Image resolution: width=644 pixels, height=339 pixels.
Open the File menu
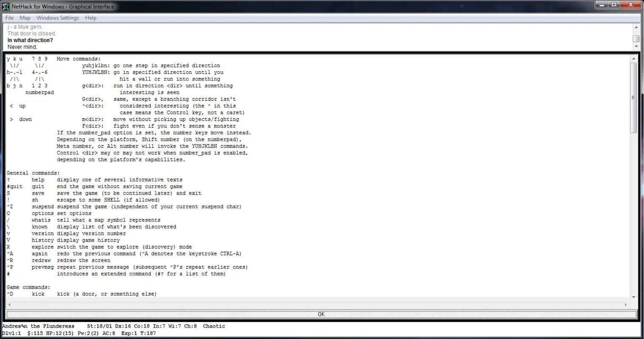[9, 18]
